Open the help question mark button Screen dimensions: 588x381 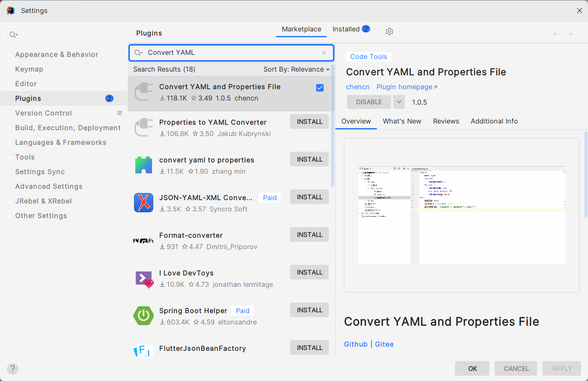13,369
